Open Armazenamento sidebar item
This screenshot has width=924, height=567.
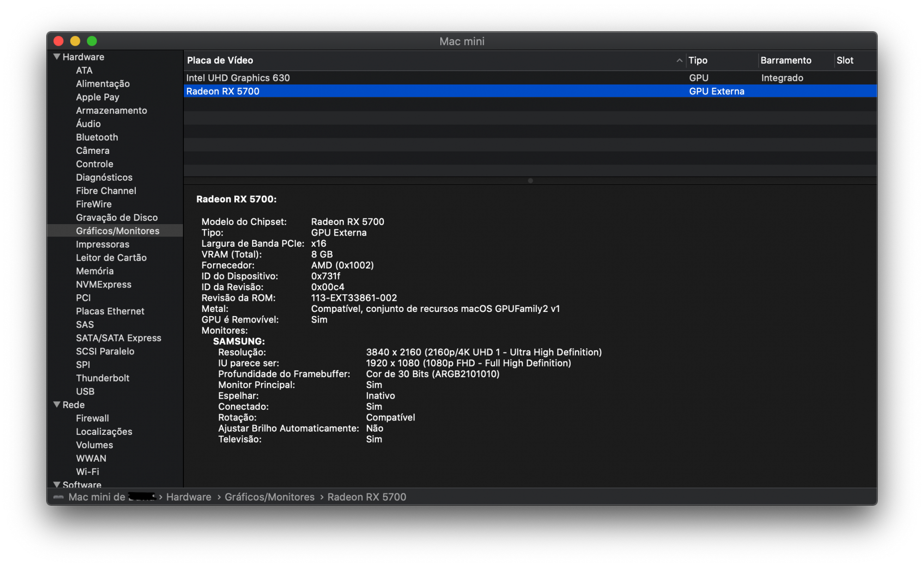coord(111,110)
